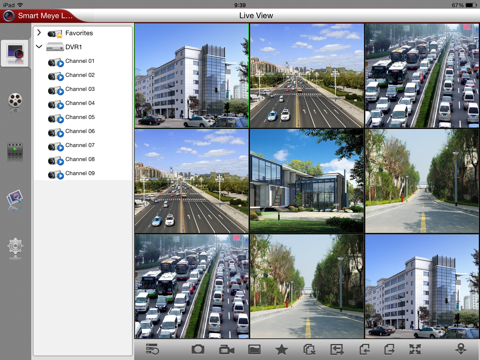Click the PTZ joystick icon in toolbar
The width and height of the screenshot is (480, 360).
click(x=461, y=349)
